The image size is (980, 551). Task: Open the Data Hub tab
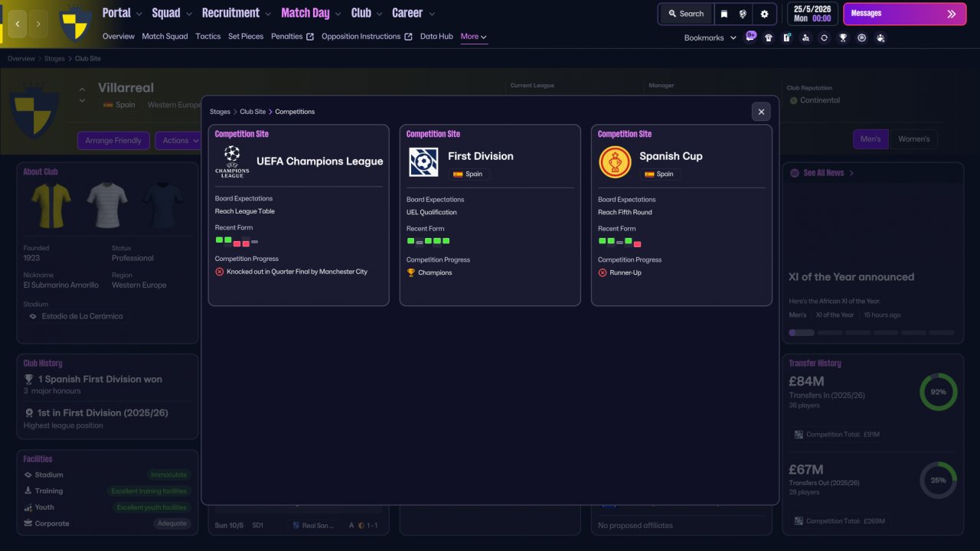pyautogui.click(x=436, y=37)
